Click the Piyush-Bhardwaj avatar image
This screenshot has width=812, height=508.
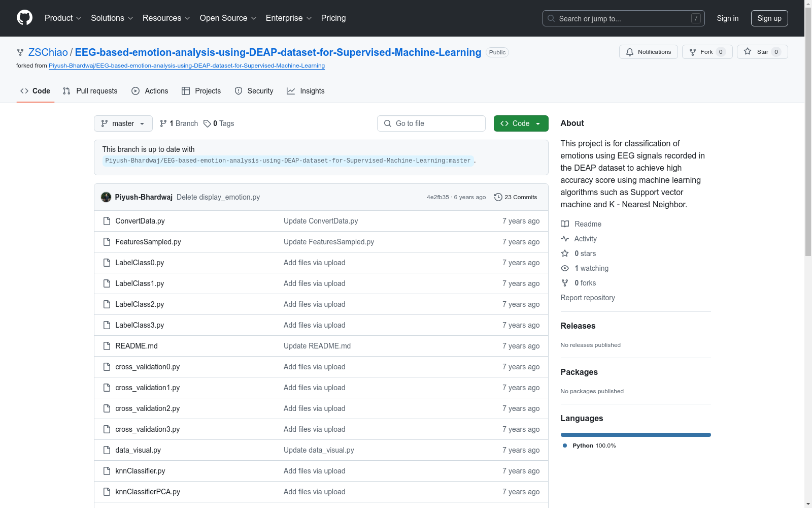(106, 197)
